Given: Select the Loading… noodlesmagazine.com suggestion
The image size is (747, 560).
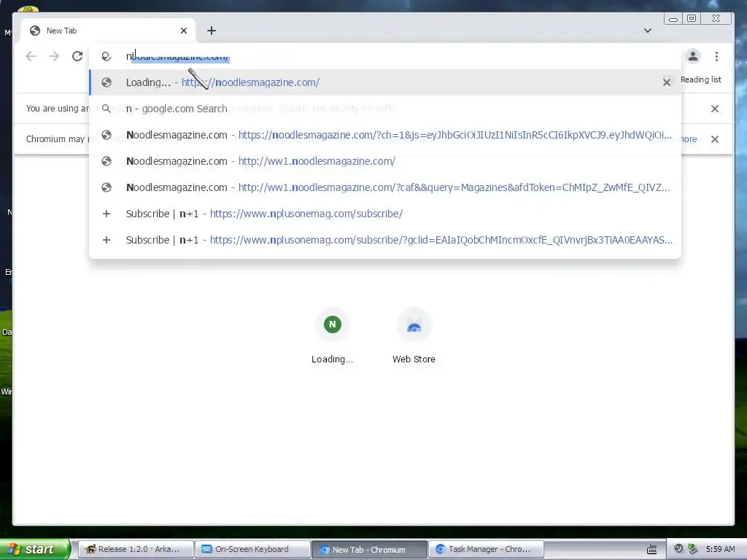Looking at the screenshot, I should tap(385, 82).
